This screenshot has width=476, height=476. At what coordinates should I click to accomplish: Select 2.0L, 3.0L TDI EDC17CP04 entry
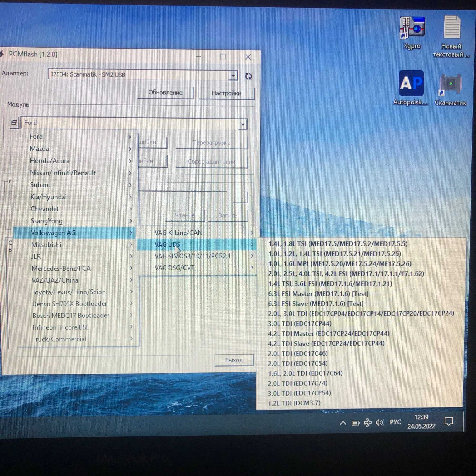tap(361, 313)
